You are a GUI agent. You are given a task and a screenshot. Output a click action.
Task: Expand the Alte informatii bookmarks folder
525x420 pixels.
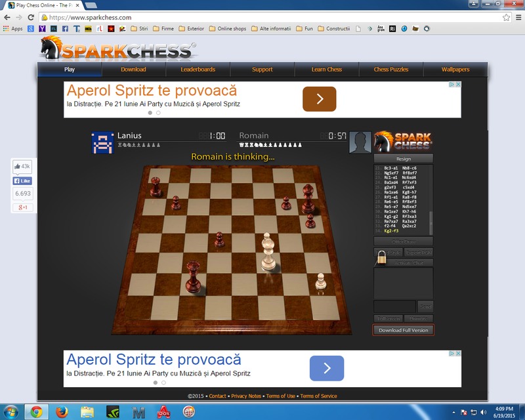tap(271, 29)
